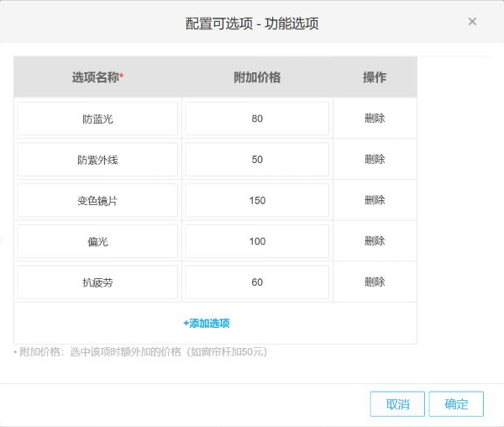Confirm with the 确定 button
The width and height of the screenshot is (504, 427).
[x=456, y=403]
